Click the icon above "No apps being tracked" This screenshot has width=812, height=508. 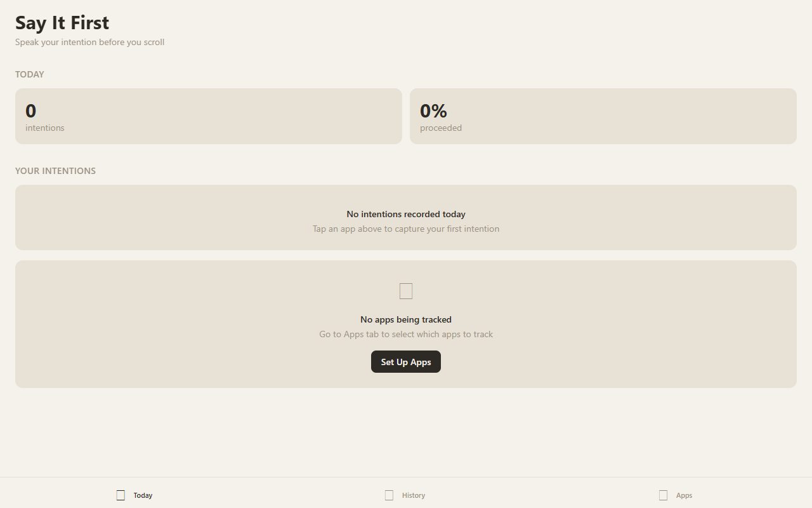pyautogui.click(x=406, y=291)
